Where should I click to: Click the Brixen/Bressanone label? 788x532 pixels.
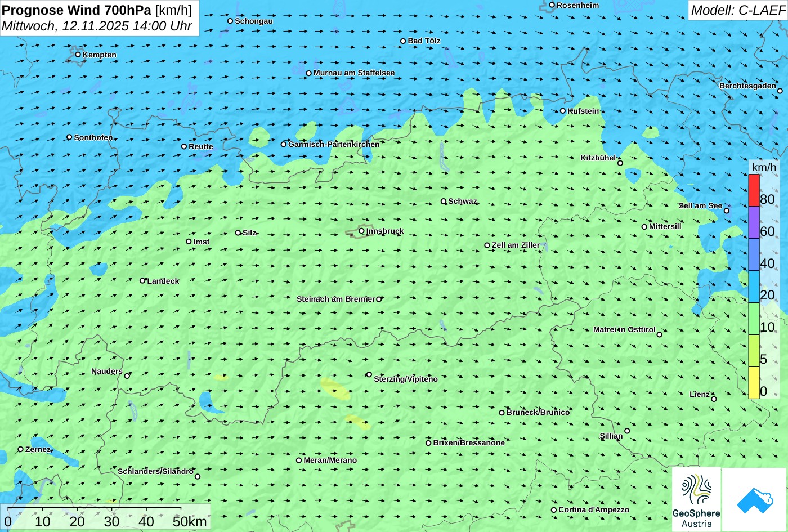pyautogui.click(x=469, y=442)
